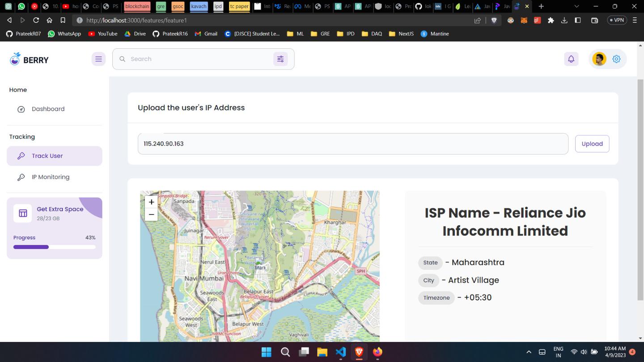Open Firefox from taskbar
Screen dimensions: 644x362
click(x=378, y=352)
